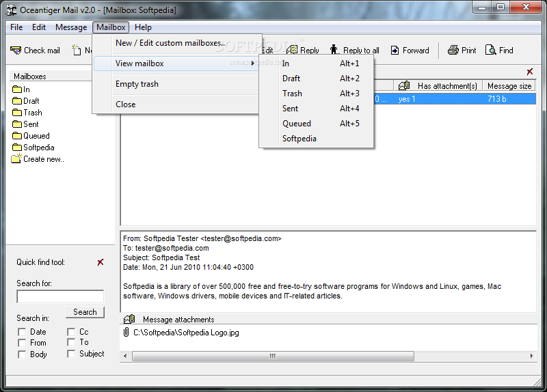Select the message row showing 713 b
Screen dimensions: 547x392
455,99
